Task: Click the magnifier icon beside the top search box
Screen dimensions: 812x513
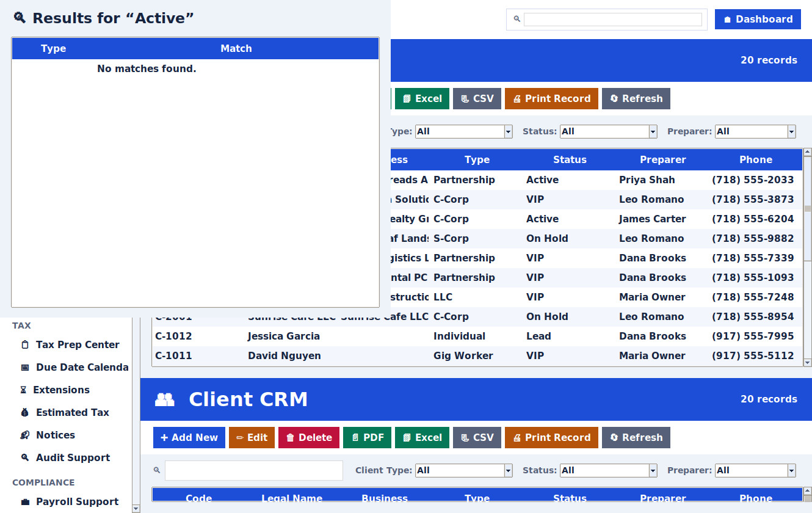Action: click(x=517, y=19)
